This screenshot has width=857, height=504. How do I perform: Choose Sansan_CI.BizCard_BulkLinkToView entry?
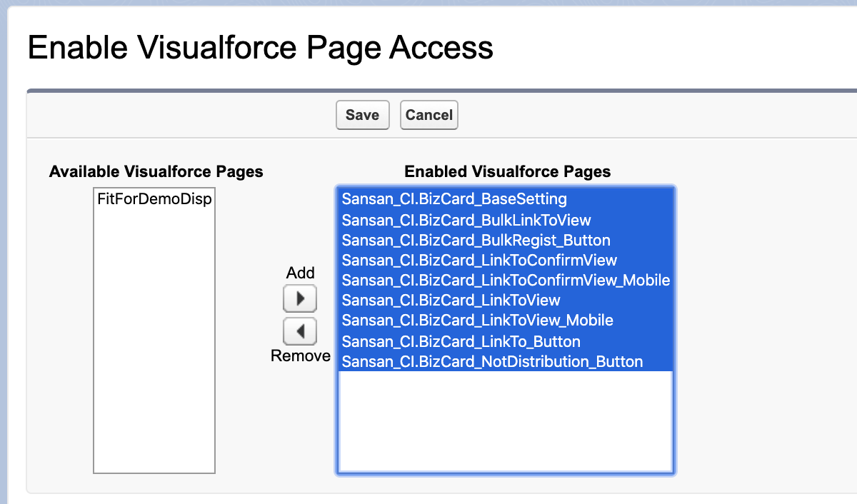pyautogui.click(x=466, y=220)
